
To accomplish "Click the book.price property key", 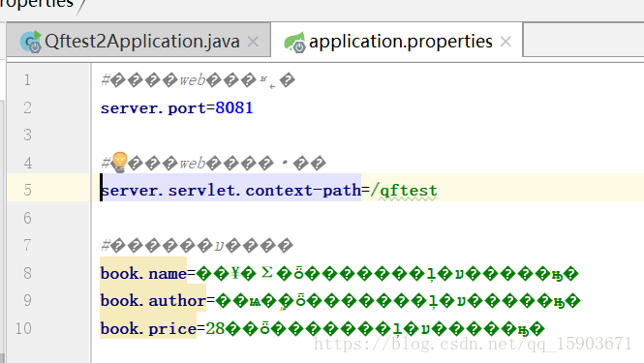I will (148, 328).
